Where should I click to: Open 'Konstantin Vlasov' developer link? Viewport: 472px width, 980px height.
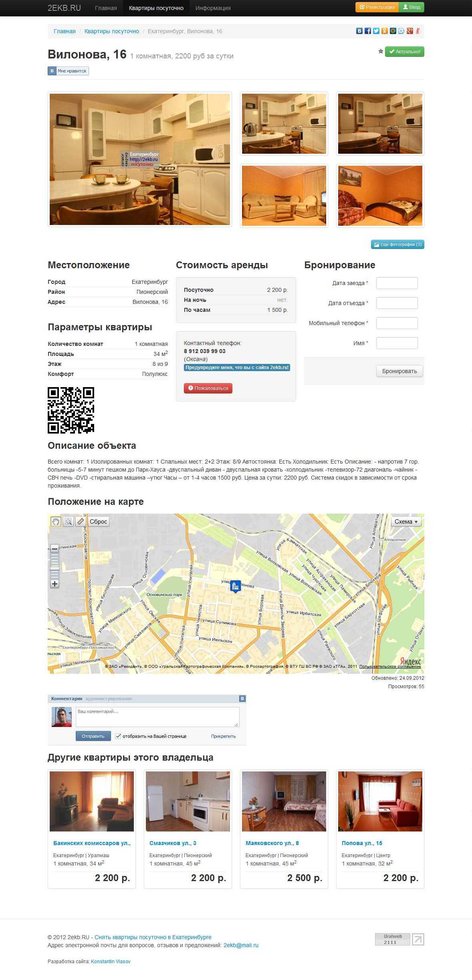111,961
